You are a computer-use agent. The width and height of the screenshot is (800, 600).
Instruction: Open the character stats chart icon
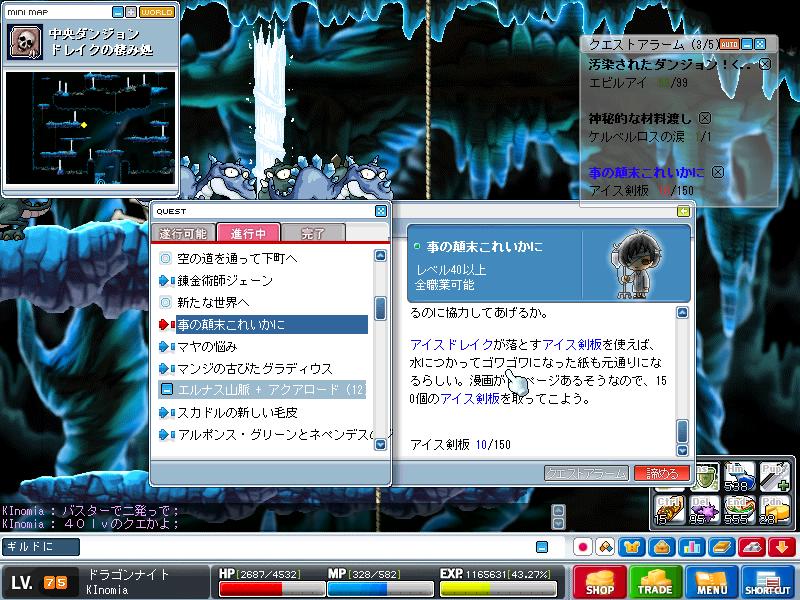(x=691, y=547)
